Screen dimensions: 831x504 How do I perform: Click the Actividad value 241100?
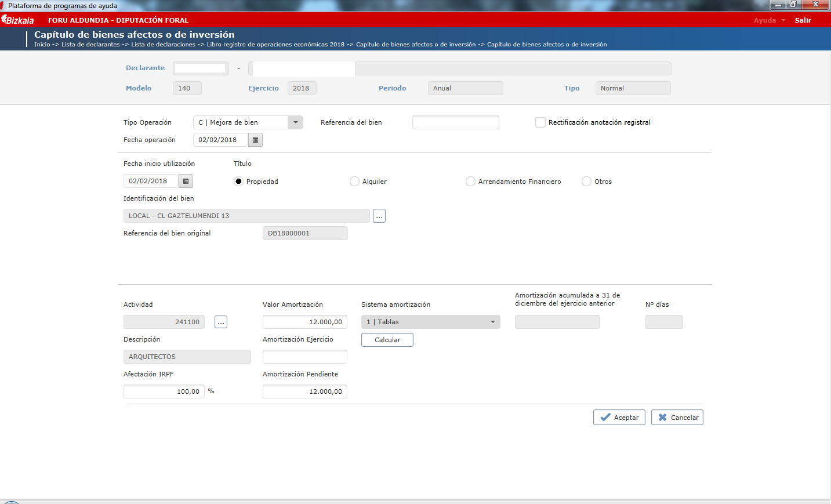pyautogui.click(x=164, y=322)
